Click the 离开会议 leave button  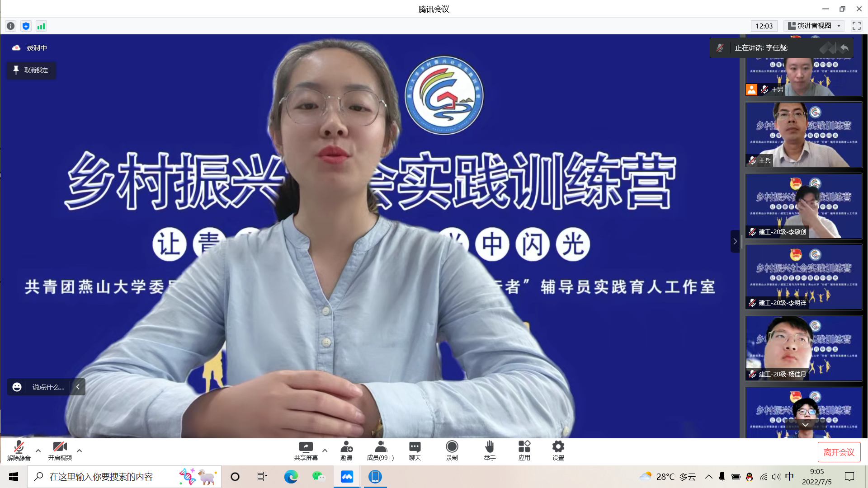(x=839, y=452)
